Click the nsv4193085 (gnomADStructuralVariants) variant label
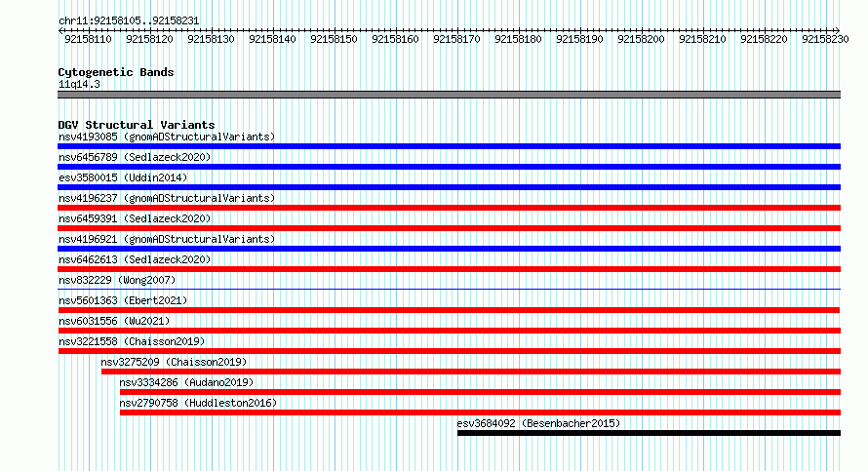The height and width of the screenshot is (471, 868). (x=167, y=137)
